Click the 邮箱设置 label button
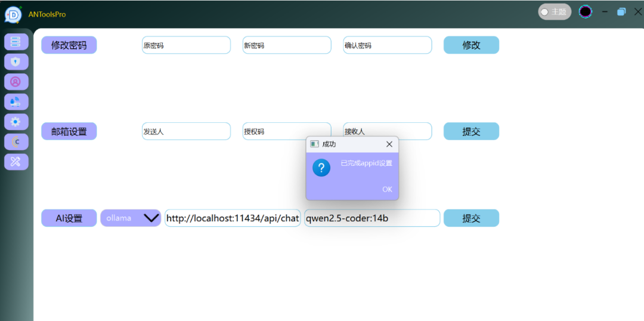The image size is (644, 321). (x=69, y=131)
